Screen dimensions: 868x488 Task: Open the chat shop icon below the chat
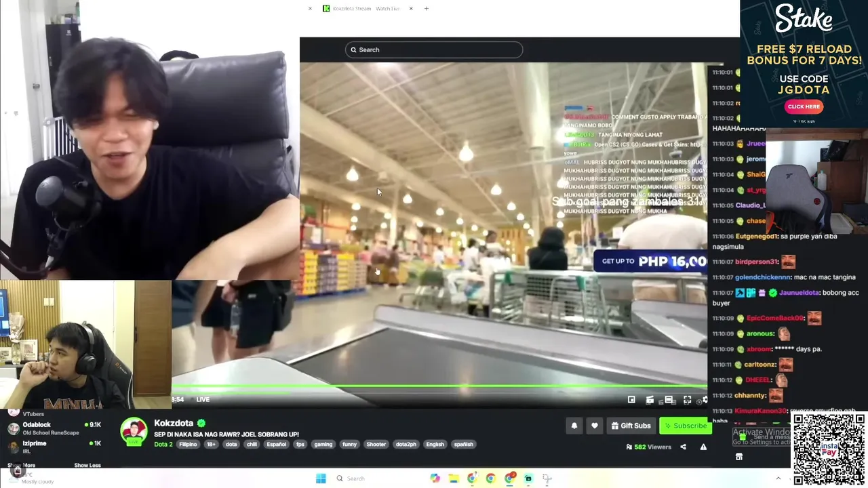coord(738,456)
